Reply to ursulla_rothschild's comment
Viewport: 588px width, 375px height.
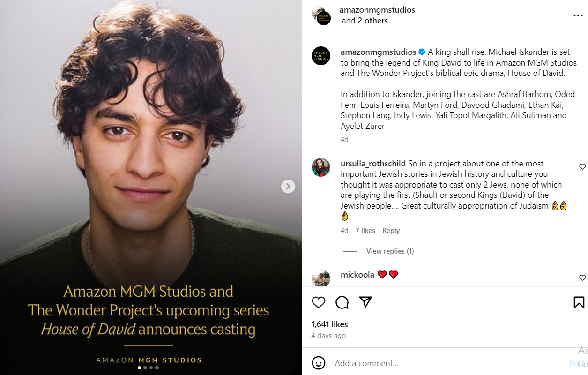391,231
